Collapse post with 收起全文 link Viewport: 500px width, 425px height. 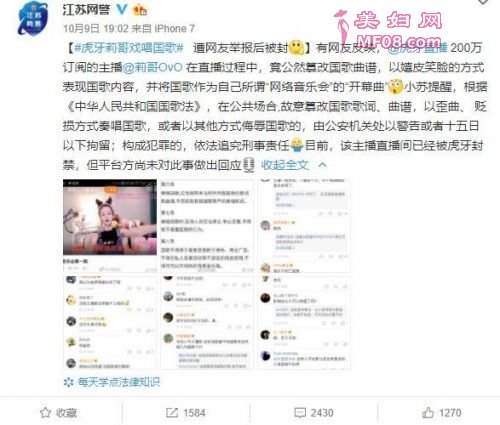(x=285, y=165)
